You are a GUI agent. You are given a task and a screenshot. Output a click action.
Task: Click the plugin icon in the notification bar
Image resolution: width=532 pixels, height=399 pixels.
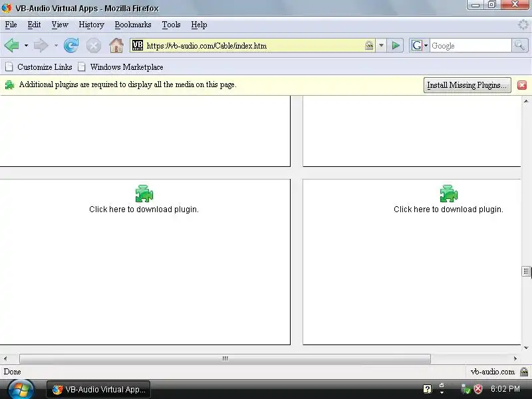9,85
